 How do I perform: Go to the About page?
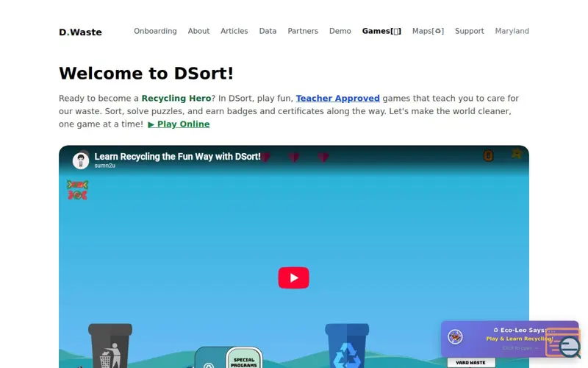tap(198, 31)
